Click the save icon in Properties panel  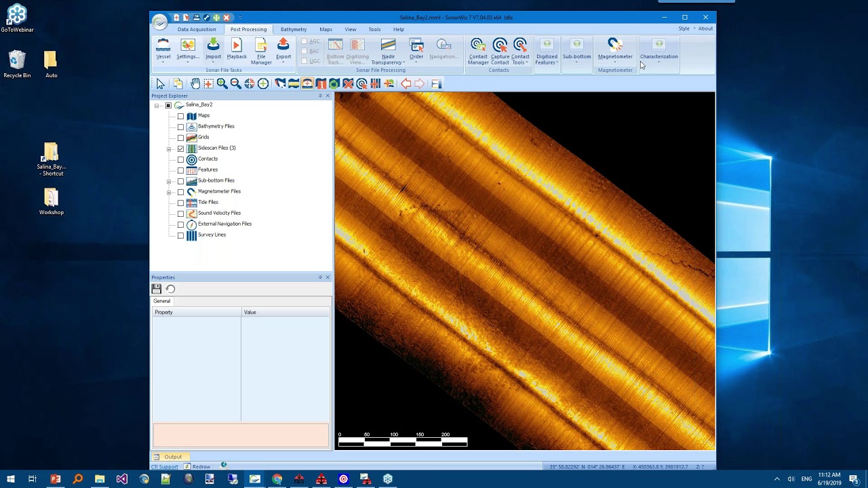click(157, 289)
